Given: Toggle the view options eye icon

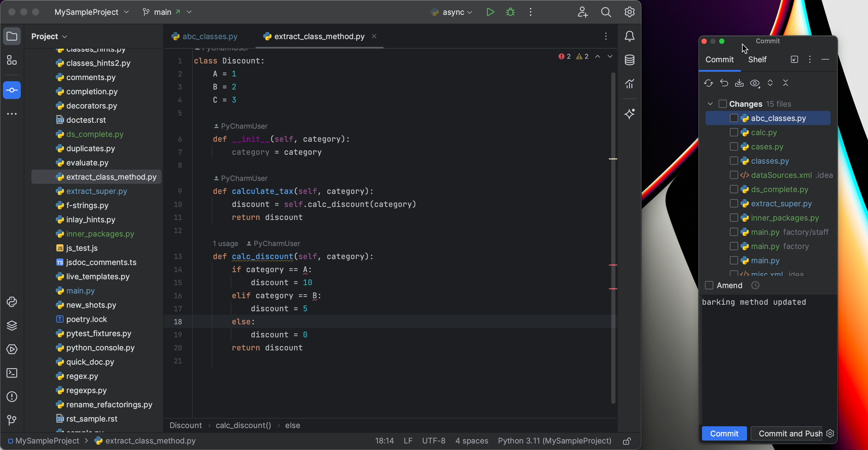Looking at the screenshot, I should click(755, 83).
